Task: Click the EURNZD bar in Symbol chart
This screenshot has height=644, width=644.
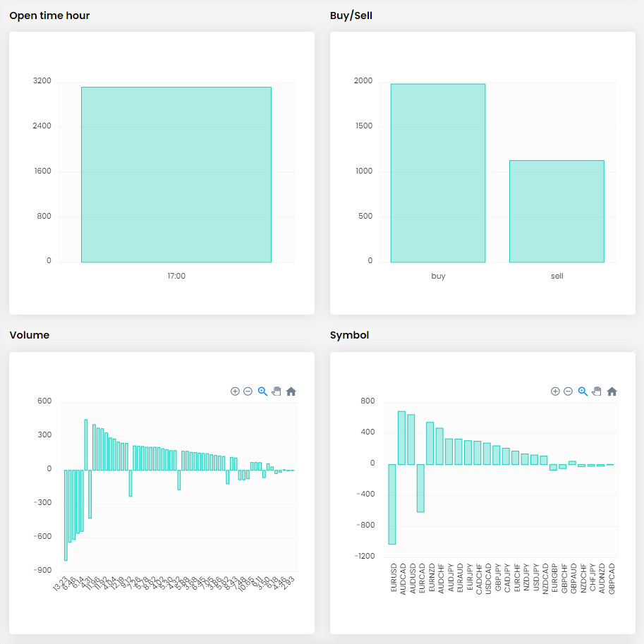Action: (430, 443)
